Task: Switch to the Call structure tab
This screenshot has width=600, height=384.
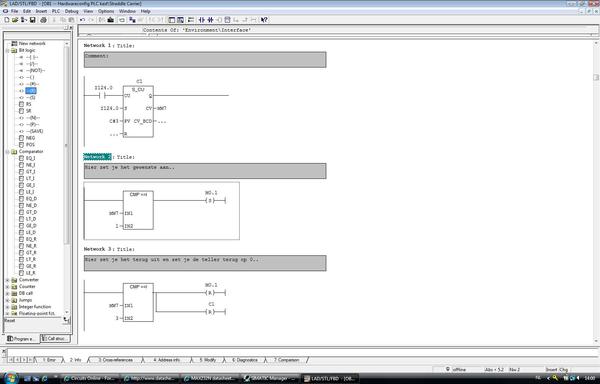Action: click(55, 339)
